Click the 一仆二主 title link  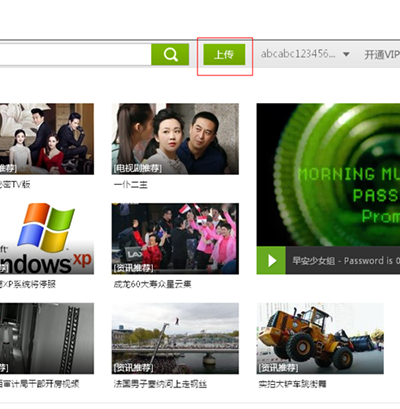pos(131,185)
